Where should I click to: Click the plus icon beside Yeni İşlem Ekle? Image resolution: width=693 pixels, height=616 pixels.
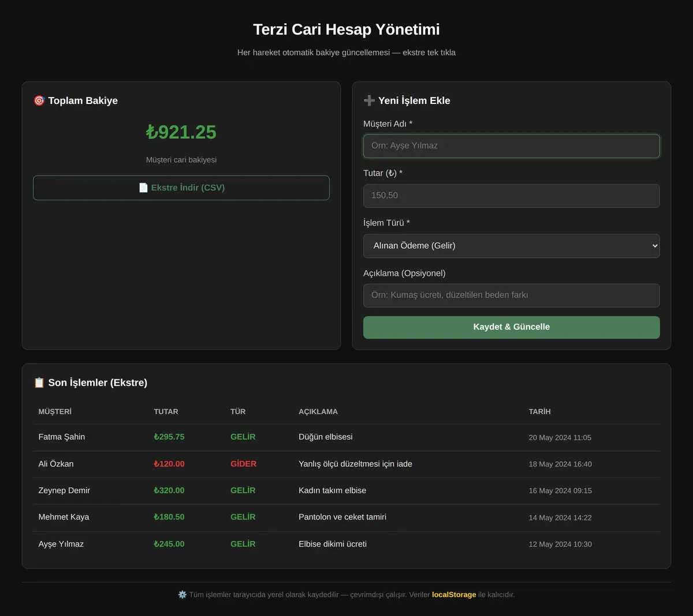370,100
